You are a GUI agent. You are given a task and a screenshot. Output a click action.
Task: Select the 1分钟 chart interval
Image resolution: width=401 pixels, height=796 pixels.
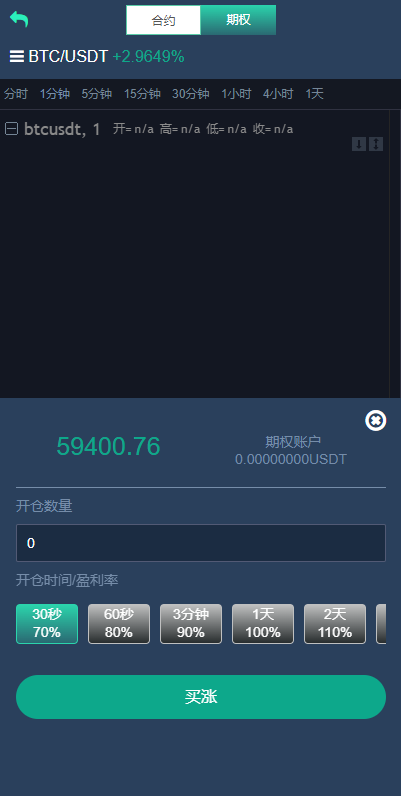coord(55,94)
